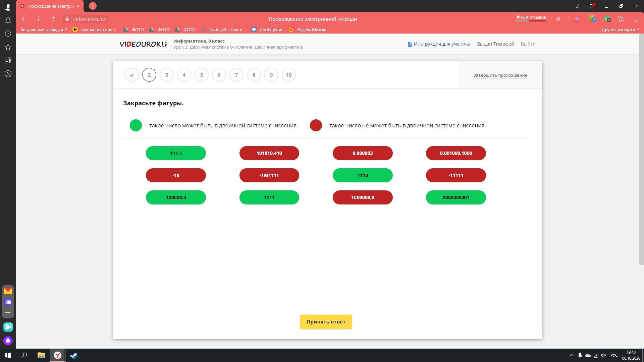Toggle color of the 0000000001 pill
This screenshot has width=644, height=362.
(x=455, y=197)
